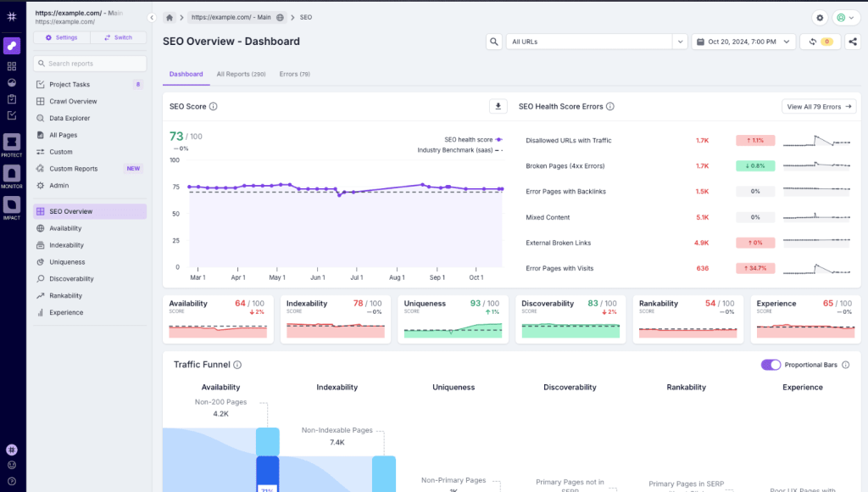This screenshot has width=868, height=492.
Task: Click the gear settings icon top right
Action: coord(819,18)
